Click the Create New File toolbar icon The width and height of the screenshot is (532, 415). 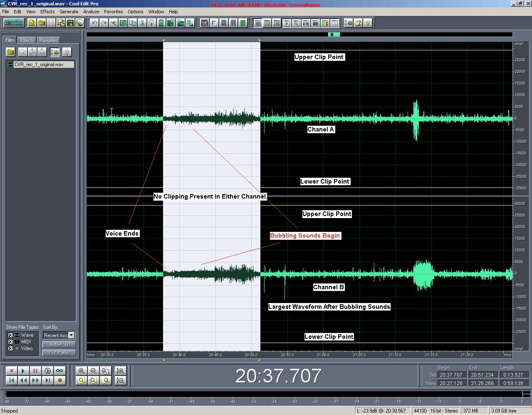point(32,23)
